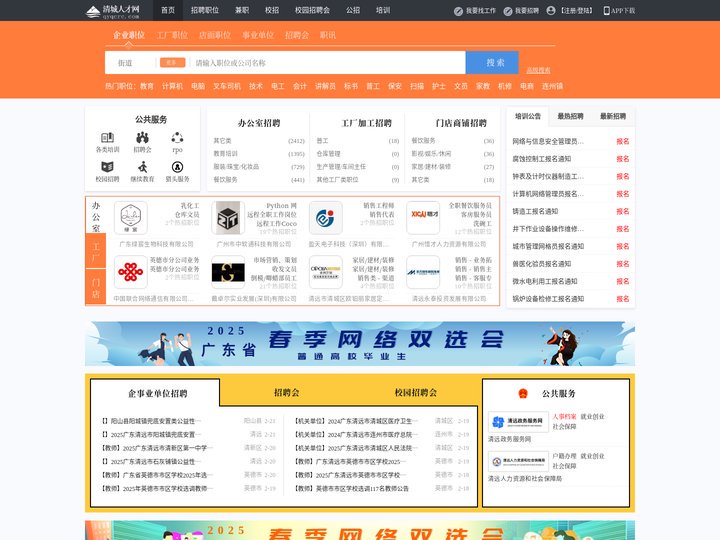Screen dimensions: 720x540
Task: Click the 清远市清城区欧铂丽 logo
Action: point(326,272)
